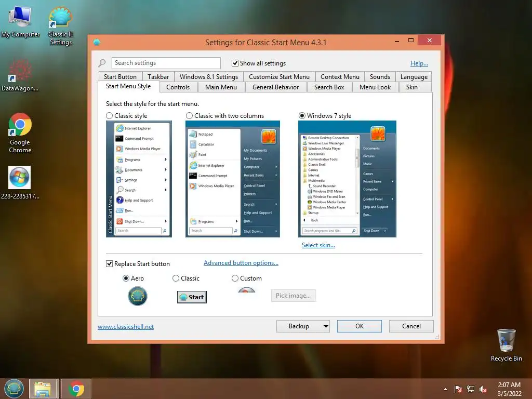
Task: Open the Customize Start Menu tab
Action: coord(279,77)
